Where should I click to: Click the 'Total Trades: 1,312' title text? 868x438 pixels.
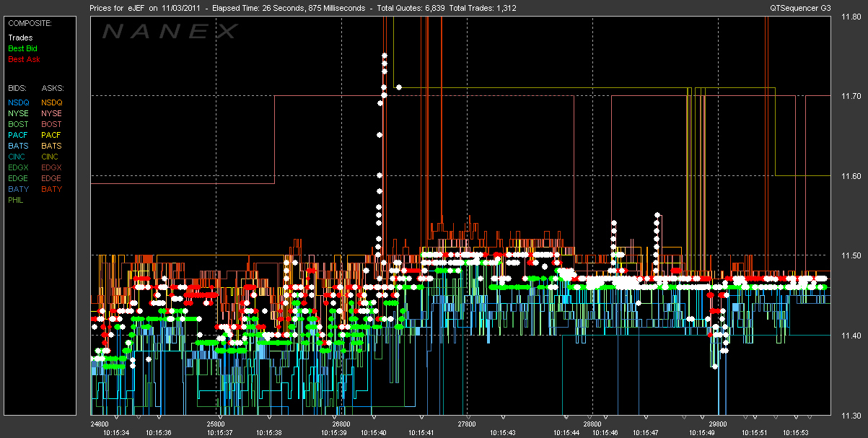tap(483, 8)
